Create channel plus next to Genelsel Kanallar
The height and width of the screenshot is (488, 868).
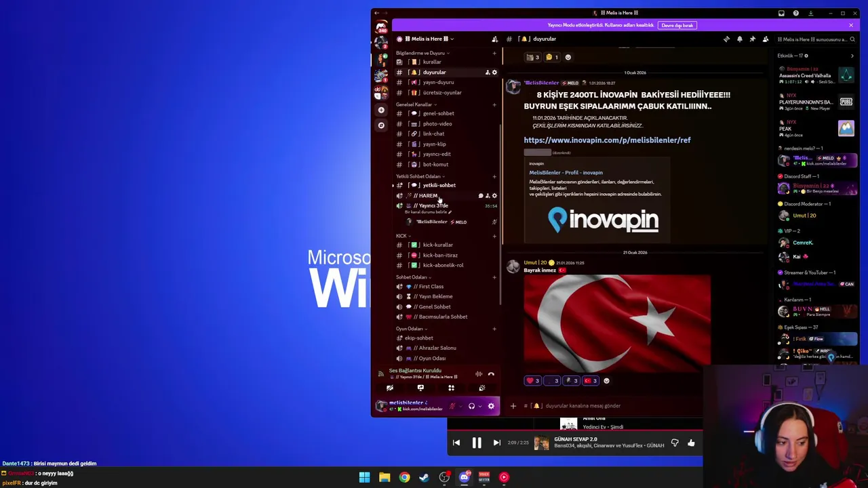(x=494, y=104)
